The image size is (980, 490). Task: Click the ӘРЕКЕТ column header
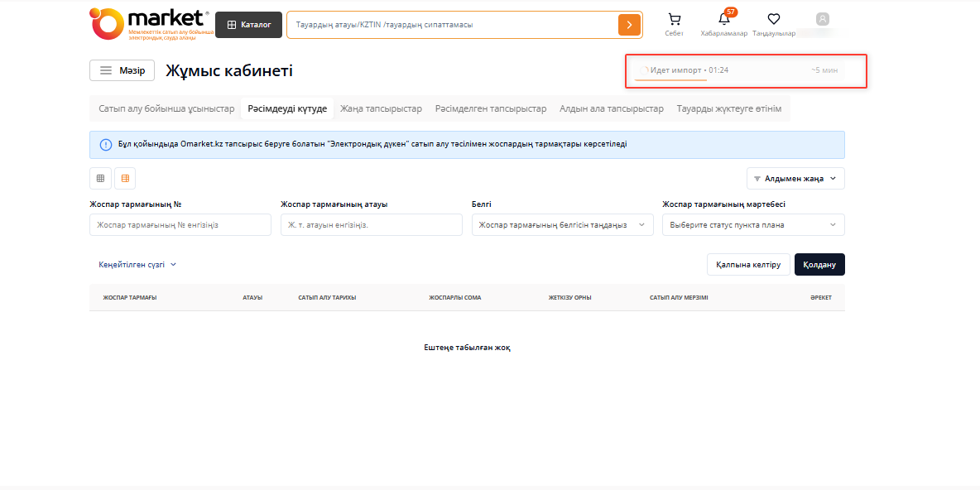point(820,297)
